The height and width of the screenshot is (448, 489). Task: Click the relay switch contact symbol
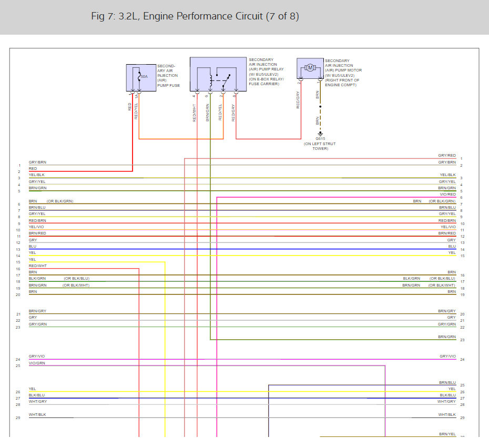[x=227, y=80]
